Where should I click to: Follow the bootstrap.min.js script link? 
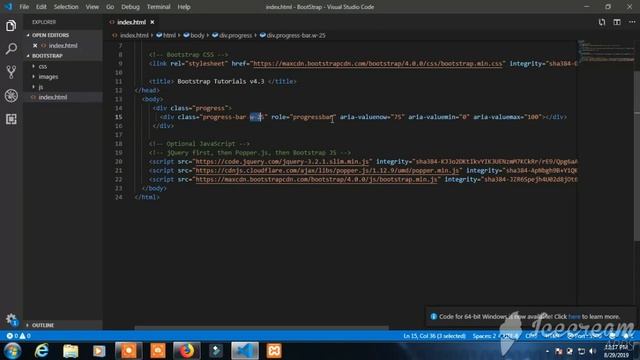pos(316,180)
